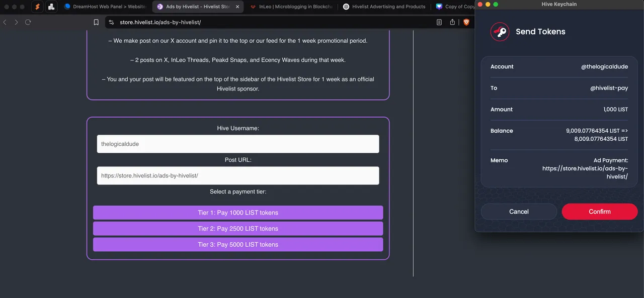Image resolution: width=644 pixels, height=298 pixels.
Task: Open the second pinned tab icon
Action: click(51, 7)
